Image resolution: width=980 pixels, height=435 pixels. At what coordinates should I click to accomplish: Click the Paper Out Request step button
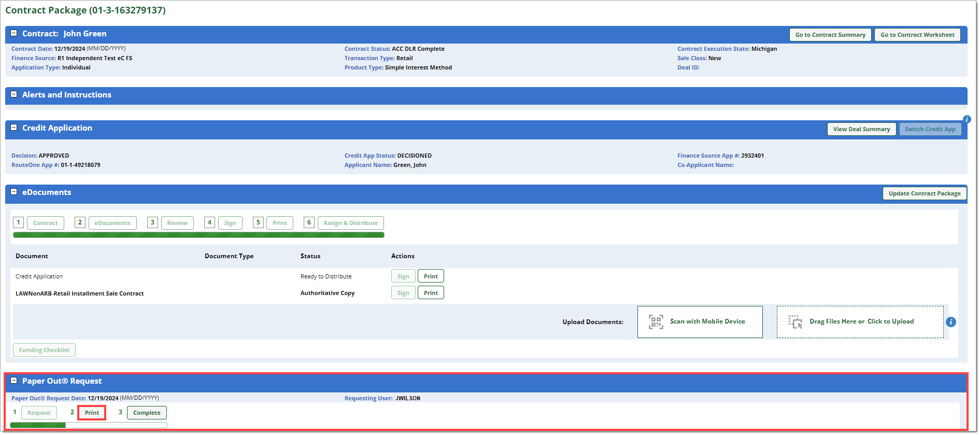(x=39, y=413)
